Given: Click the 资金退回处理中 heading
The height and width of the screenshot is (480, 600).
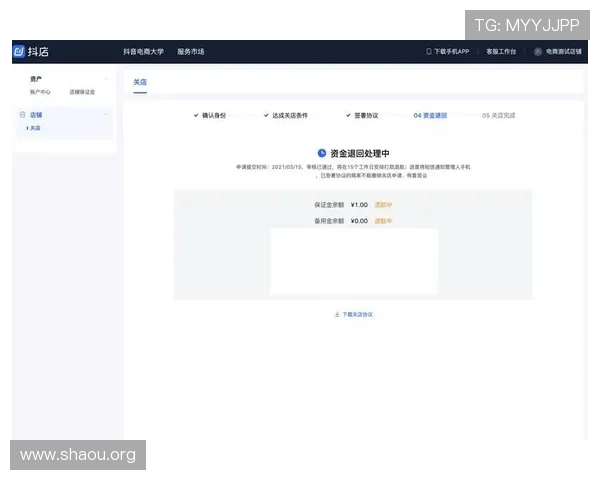Looking at the screenshot, I should pos(360,153).
